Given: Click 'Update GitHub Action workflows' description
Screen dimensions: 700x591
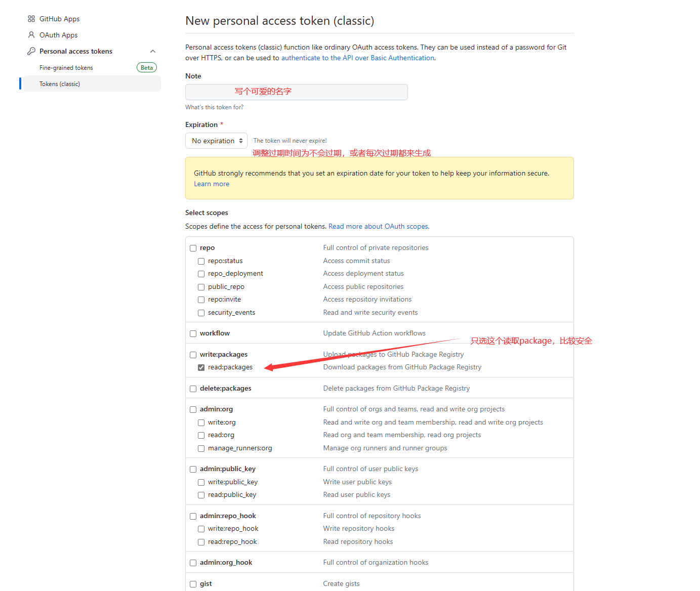Looking at the screenshot, I should click(x=374, y=333).
